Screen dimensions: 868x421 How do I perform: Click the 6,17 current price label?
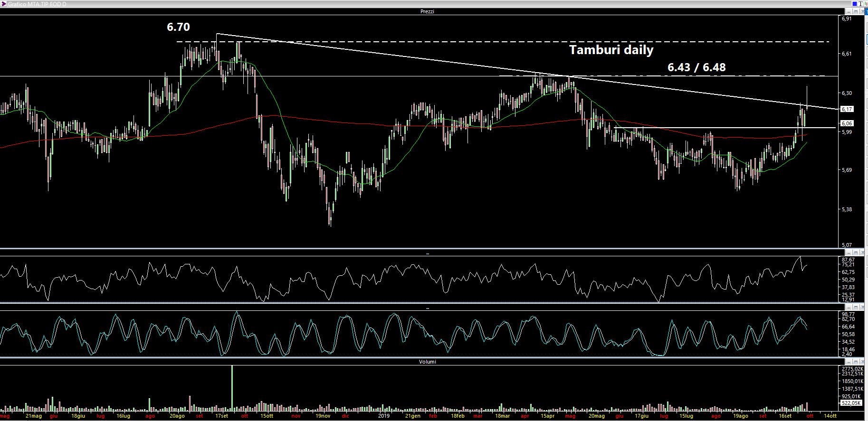coord(847,109)
